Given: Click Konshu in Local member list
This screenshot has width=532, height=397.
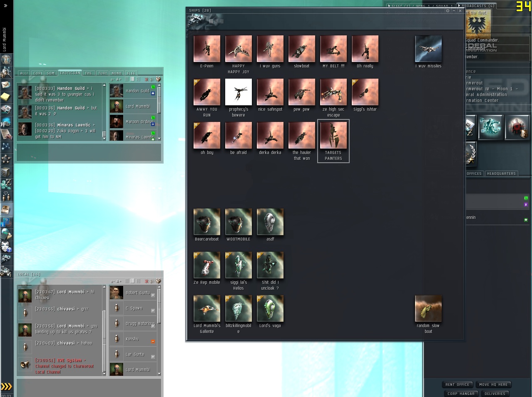Looking at the screenshot, I should tap(132, 339).
